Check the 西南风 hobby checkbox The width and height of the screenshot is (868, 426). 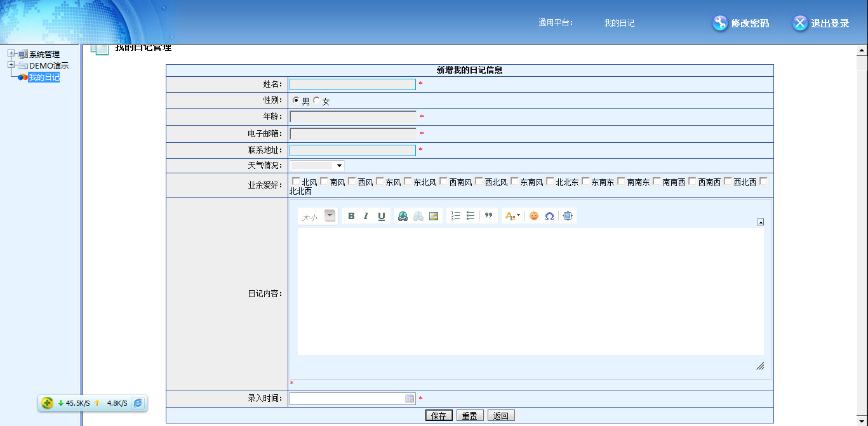pyautogui.click(x=443, y=181)
